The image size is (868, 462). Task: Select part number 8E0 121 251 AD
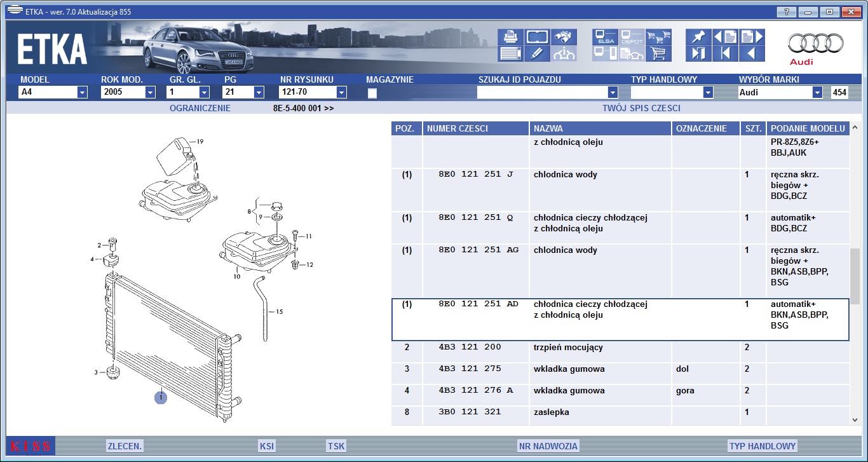coord(478,304)
